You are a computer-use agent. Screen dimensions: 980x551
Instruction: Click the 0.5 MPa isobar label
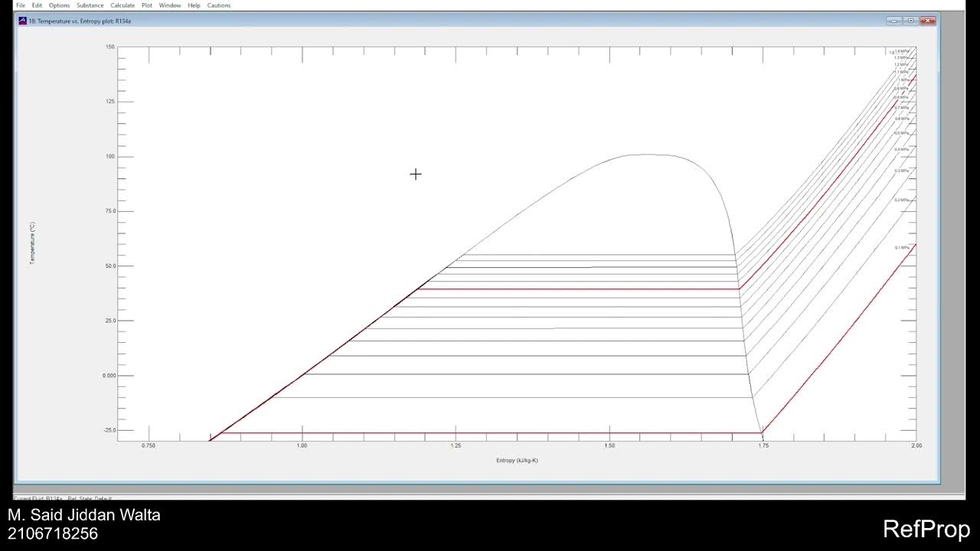[902, 133]
